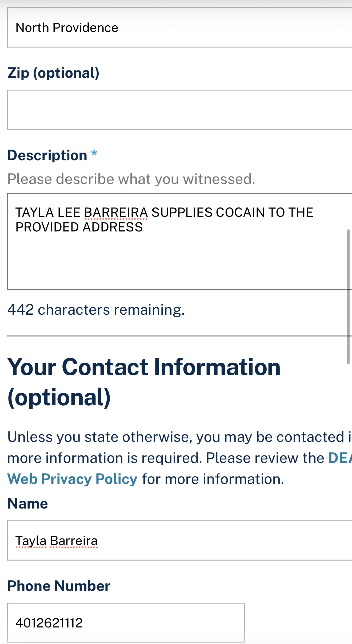Viewport: 352px width, 644px height.
Task: Click the "Your Contact Information" heading
Action: [x=144, y=367]
